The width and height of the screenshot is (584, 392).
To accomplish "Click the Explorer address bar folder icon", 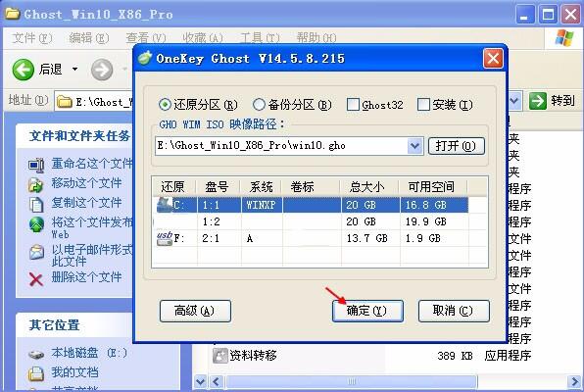I will click(x=65, y=101).
